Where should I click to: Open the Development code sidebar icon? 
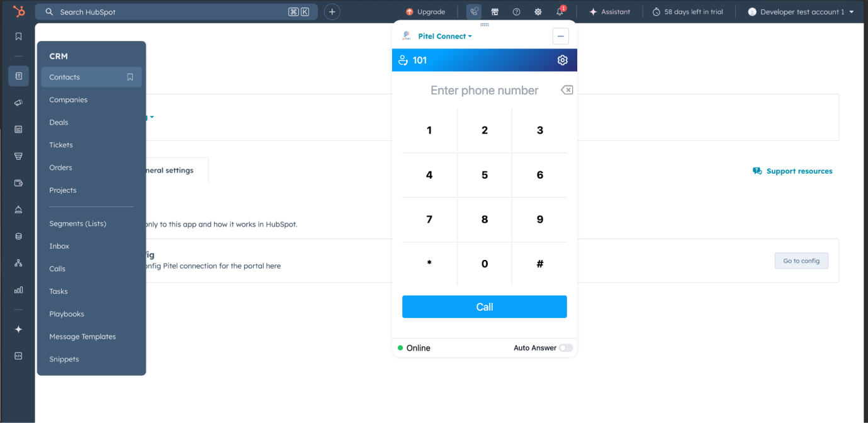(x=18, y=356)
